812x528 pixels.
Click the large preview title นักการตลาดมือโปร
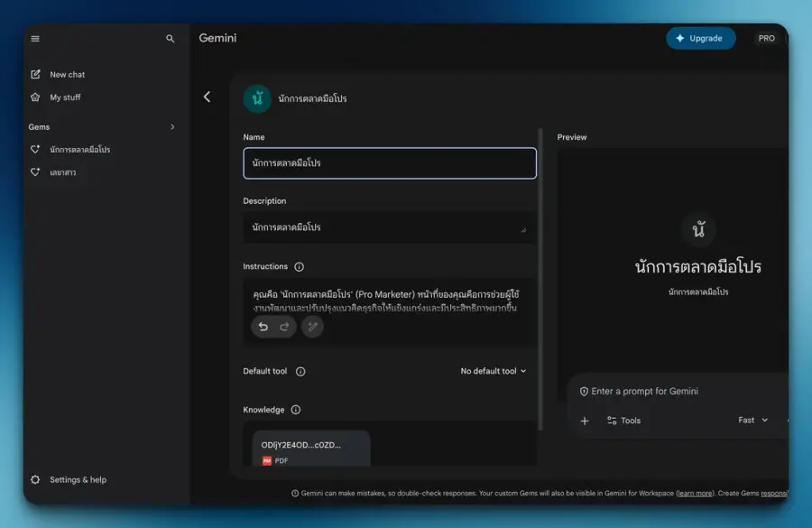tap(698, 267)
